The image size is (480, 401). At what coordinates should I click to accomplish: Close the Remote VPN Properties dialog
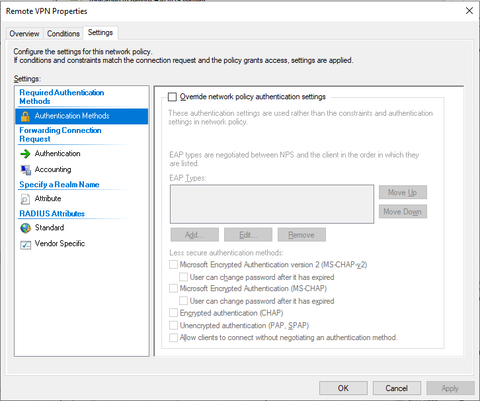[469, 11]
